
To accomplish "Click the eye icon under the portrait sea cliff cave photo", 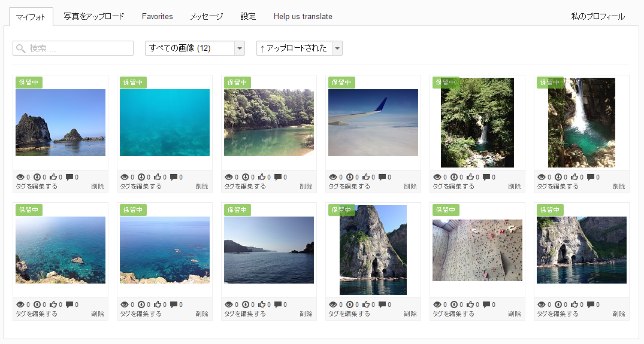I will 333,305.
